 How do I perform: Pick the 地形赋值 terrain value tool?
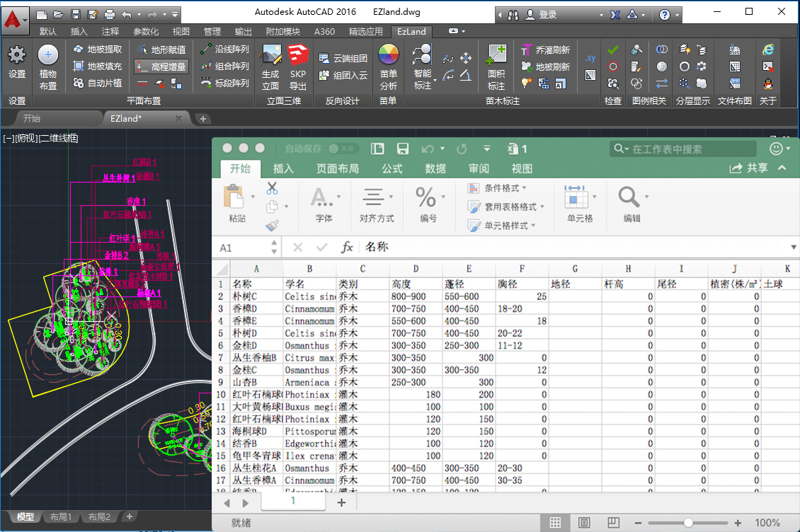point(161,50)
